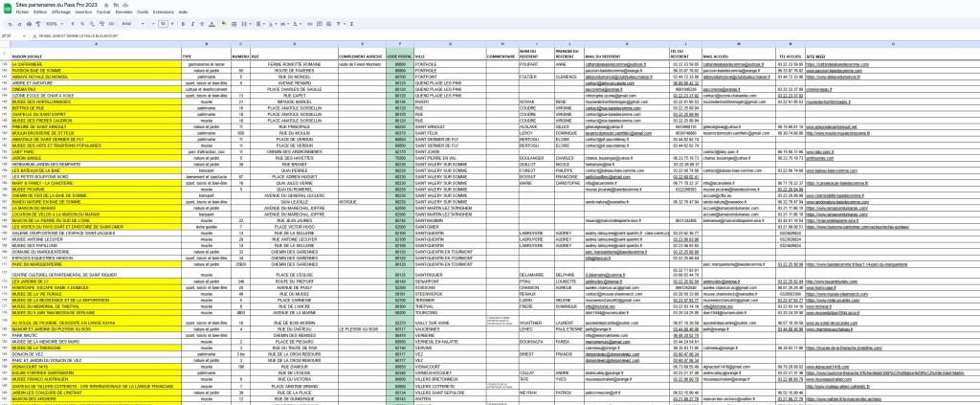Open the Edition menu
980x405 pixels.
click(x=40, y=11)
